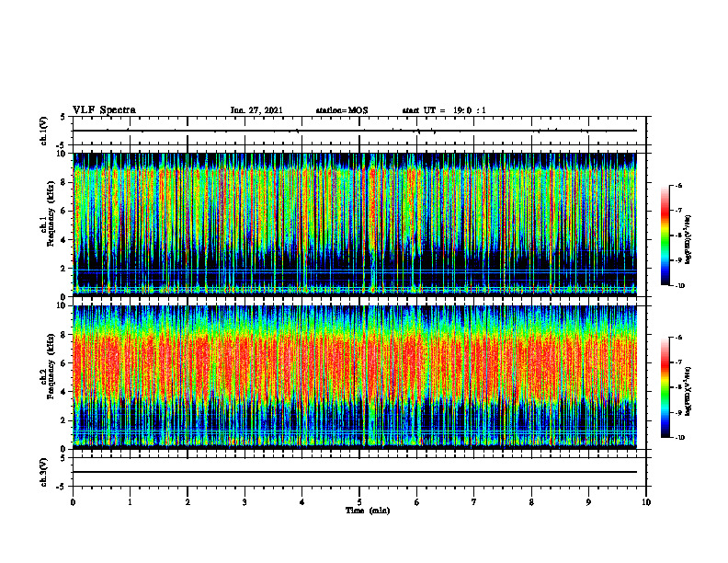This screenshot has height=563, width=728.
Task: Click time axis tick label "4"
Action: click(301, 502)
